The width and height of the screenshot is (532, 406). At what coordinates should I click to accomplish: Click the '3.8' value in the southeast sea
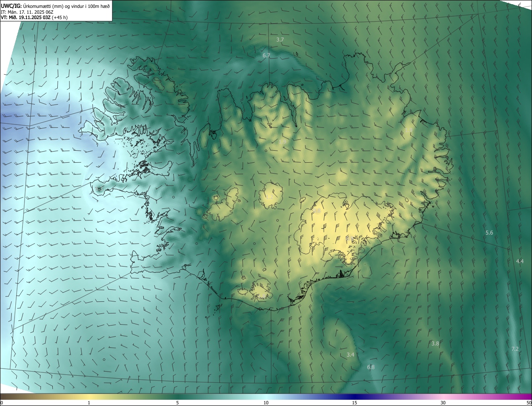coord(435,343)
